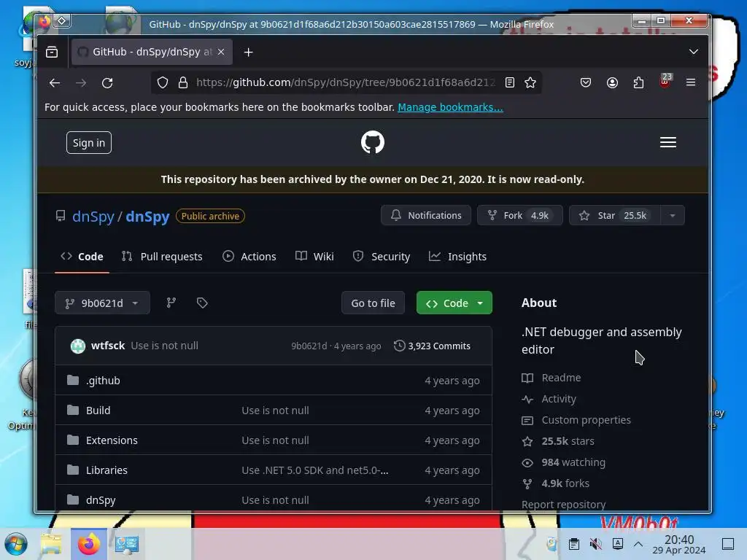Click the Sign in button
747x560 pixels.
point(89,143)
